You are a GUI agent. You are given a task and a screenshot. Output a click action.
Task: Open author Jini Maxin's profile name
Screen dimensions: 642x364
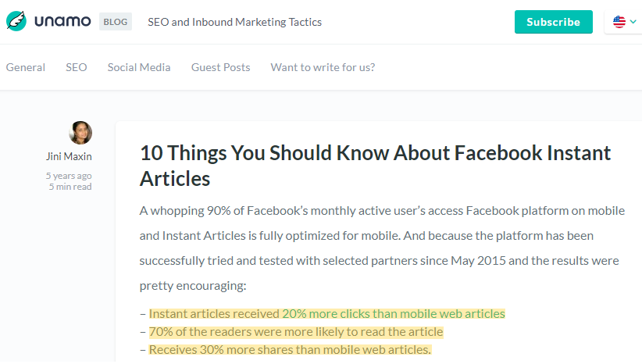69,157
